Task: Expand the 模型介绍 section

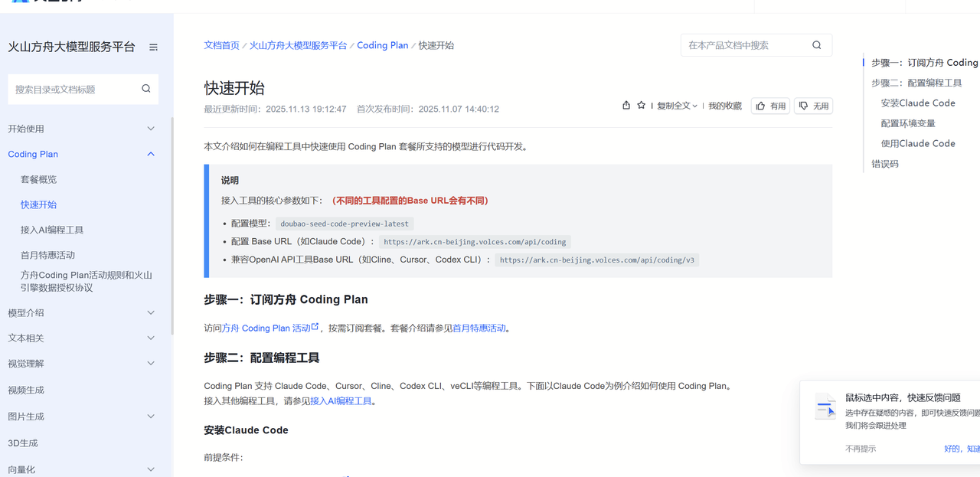Action: (151, 312)
